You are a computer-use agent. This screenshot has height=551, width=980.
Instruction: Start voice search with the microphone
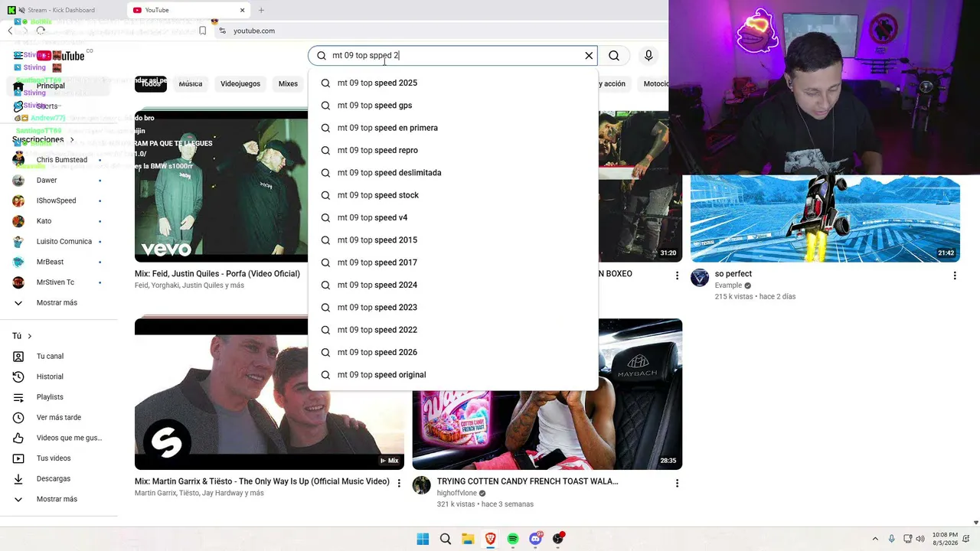point(648,55)
